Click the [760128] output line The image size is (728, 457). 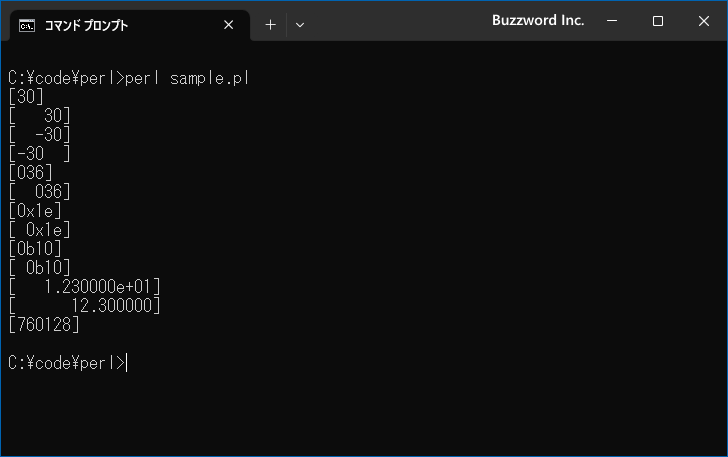point(44,324)
